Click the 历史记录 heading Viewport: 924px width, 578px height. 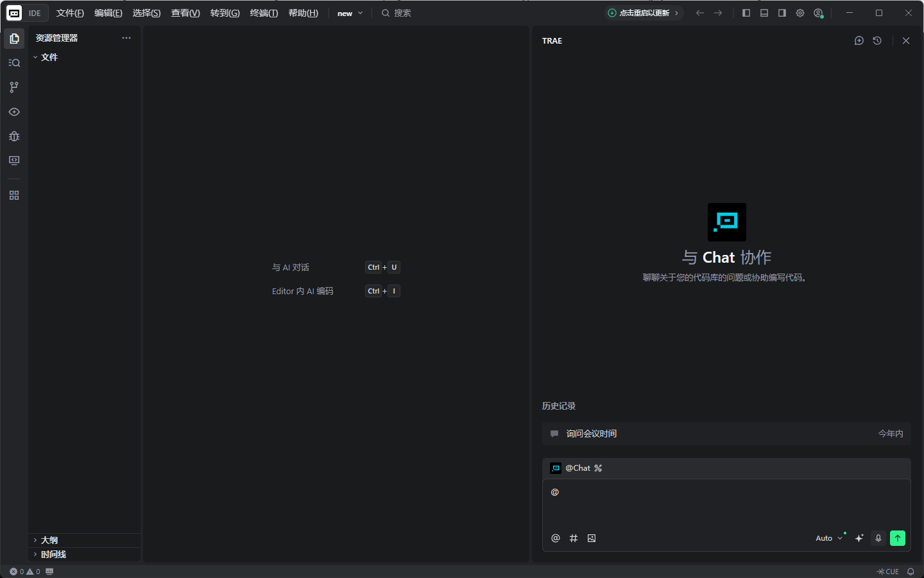(x=559, y=406)
